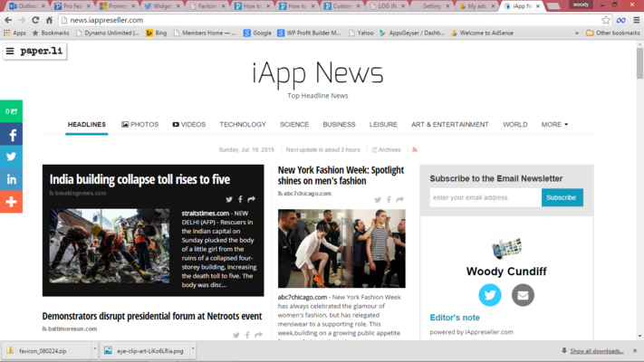Click the woody profile button
The height and width of the screenshot is (362, 644).
pos(581,5)
